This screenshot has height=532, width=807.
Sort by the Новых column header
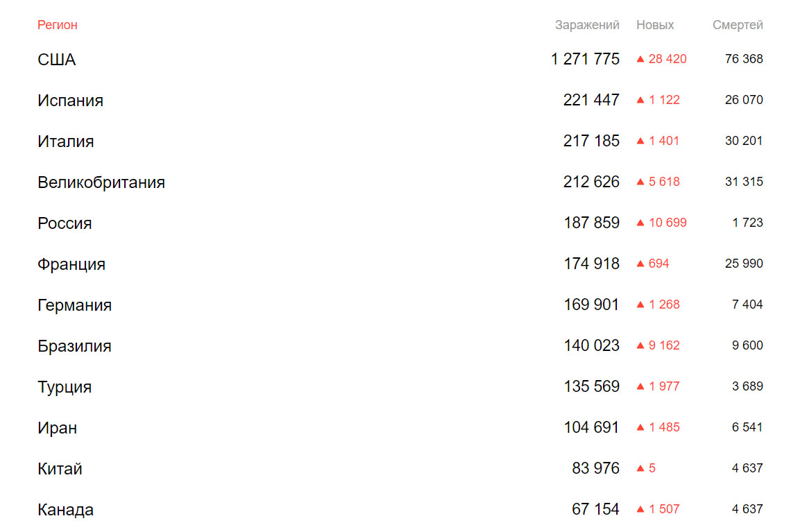pos(654,25)
